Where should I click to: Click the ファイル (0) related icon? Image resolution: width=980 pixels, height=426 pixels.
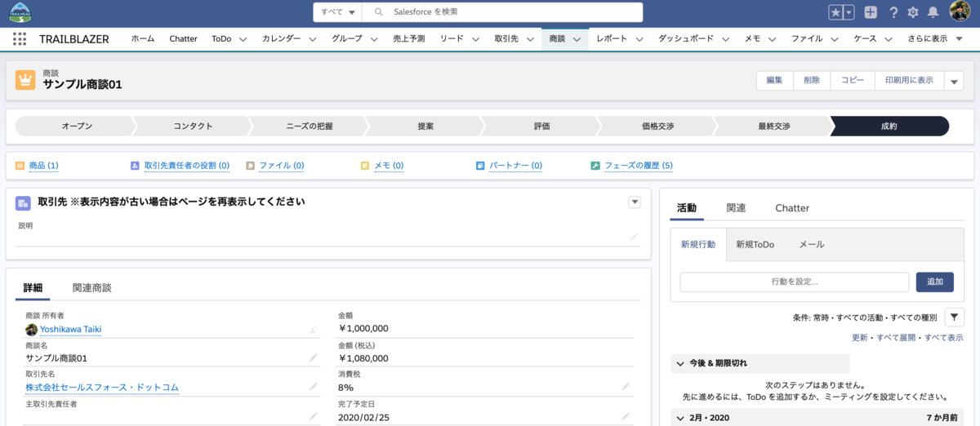tap(250, 166)
